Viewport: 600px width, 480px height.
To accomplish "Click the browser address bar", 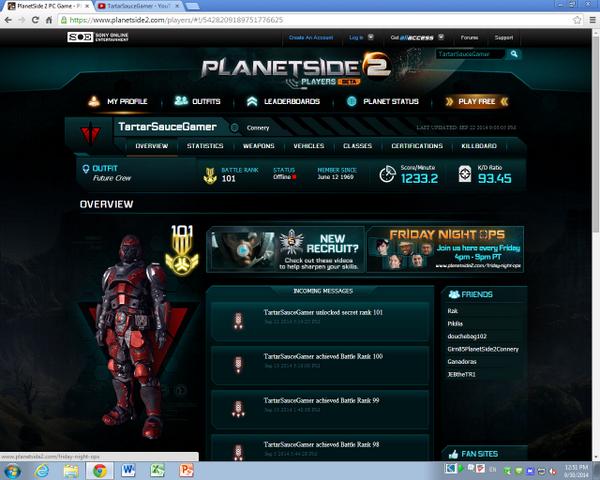I will [314, 20].
